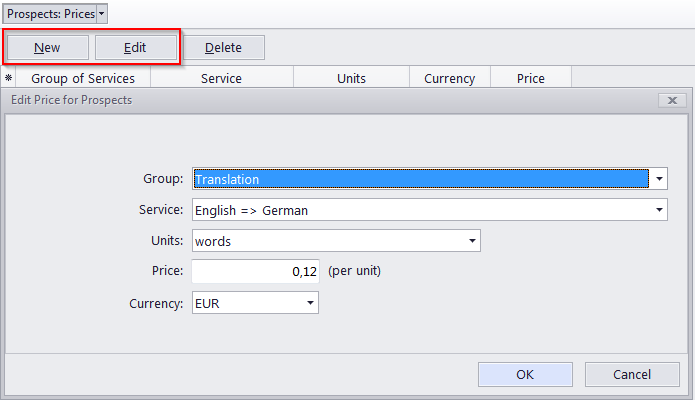Click into the Price input field
This screenshot has width=695, height=400.
click(x=256, y=271)
